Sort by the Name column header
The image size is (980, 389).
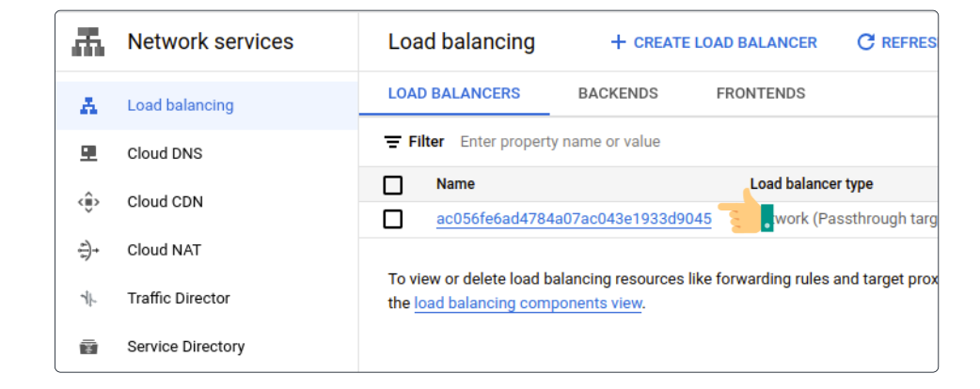click(455, 184)
